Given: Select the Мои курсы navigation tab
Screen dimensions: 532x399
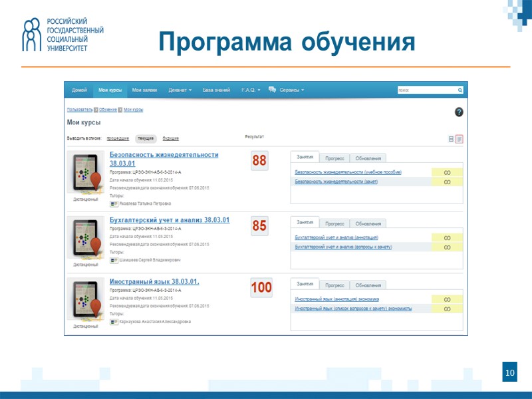Looking at the screenshot, I should [x=110, y=90].
